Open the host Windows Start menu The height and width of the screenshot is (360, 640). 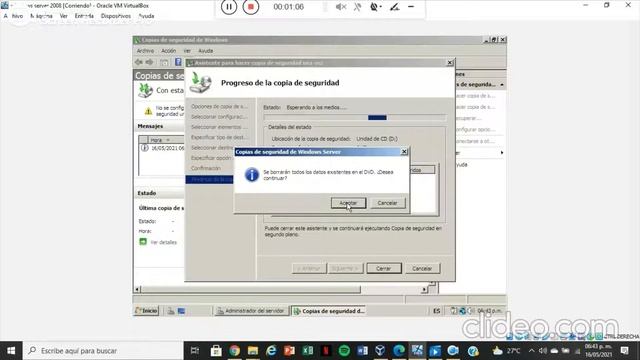(11, 351)
